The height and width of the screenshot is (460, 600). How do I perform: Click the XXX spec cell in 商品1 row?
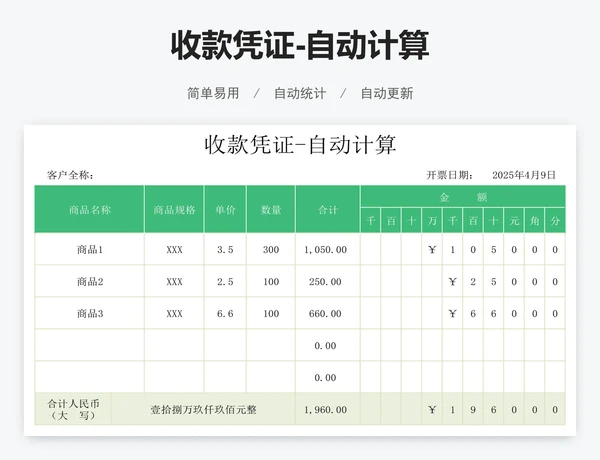(174, 250)
